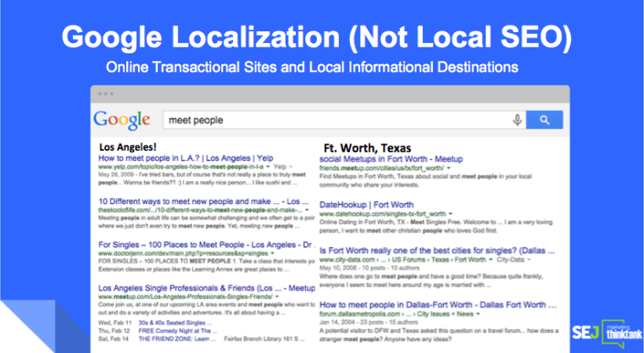Image resolution: width=644 pixels, height=353 pixels.
Task: Click the three window control dots
Action: 106,94
